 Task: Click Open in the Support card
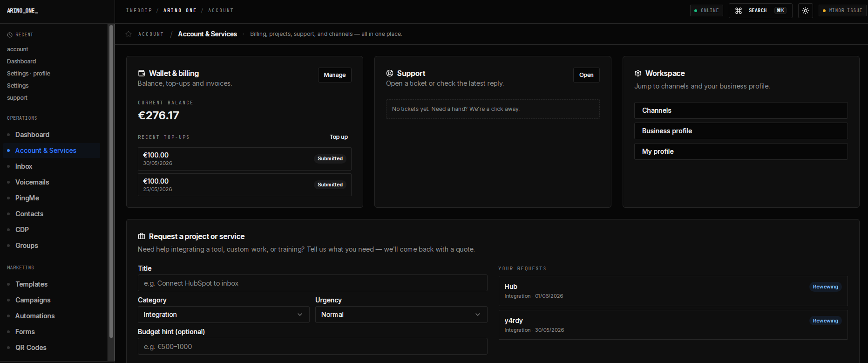click(586, 75)
